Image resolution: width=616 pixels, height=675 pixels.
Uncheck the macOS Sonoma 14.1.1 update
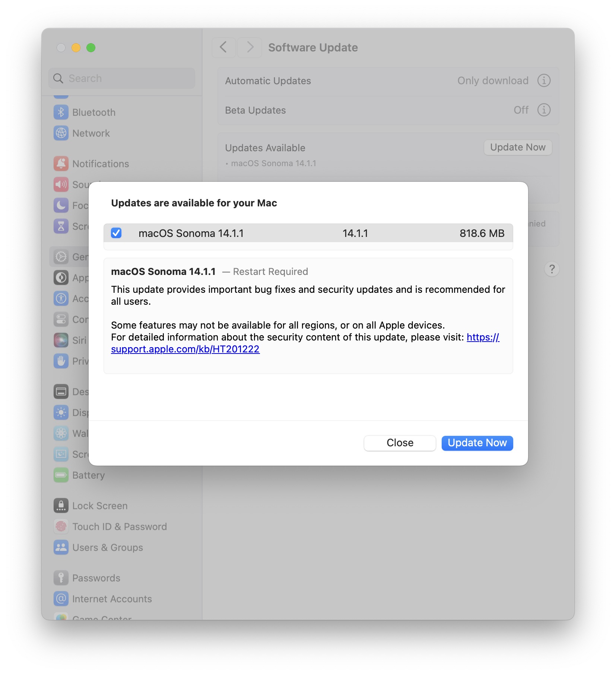[117, 233]
